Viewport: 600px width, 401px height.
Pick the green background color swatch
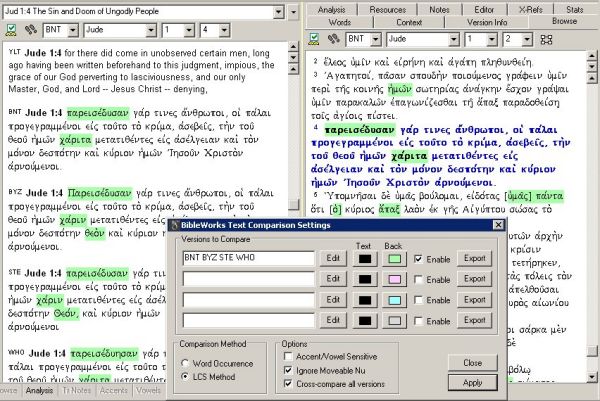point(395,259)
